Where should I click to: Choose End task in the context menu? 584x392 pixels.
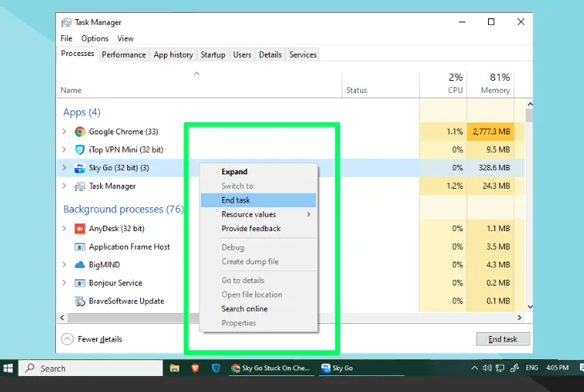pos(258,200)
